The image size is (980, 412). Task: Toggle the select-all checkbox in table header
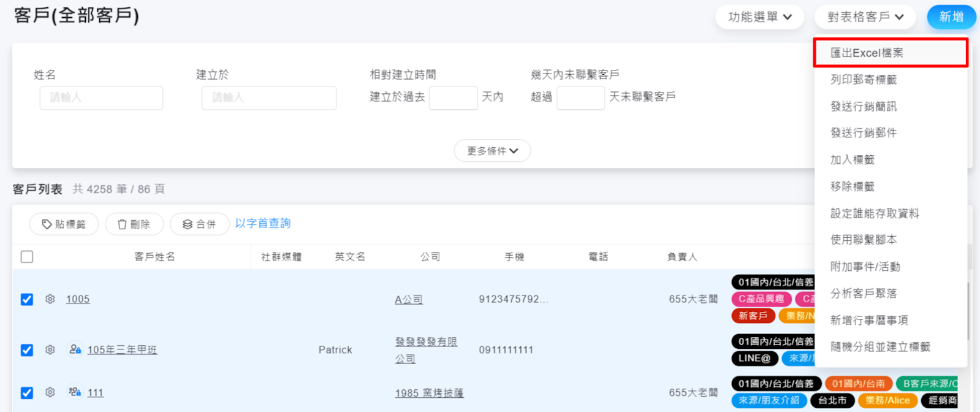point(27,257)
